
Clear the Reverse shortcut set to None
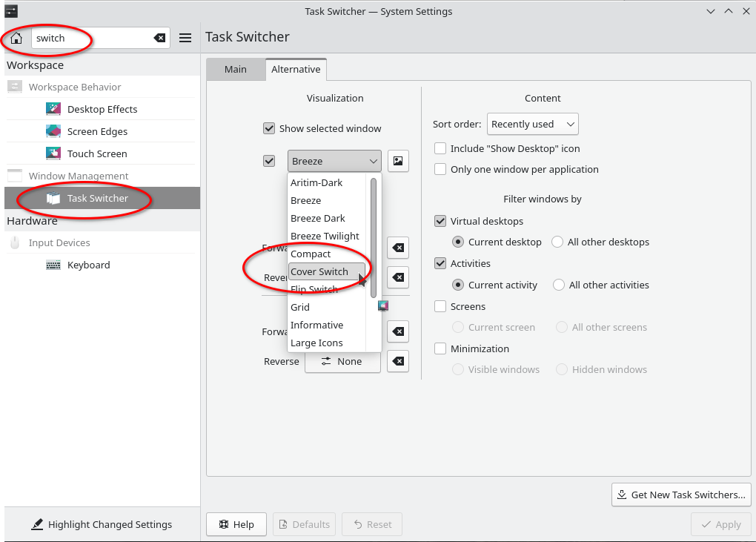click(398, 362)
